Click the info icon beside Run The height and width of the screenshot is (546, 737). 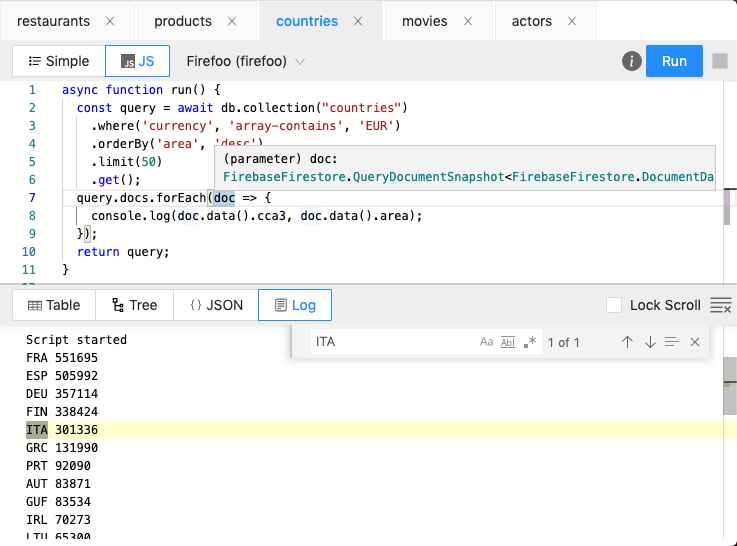631,61
